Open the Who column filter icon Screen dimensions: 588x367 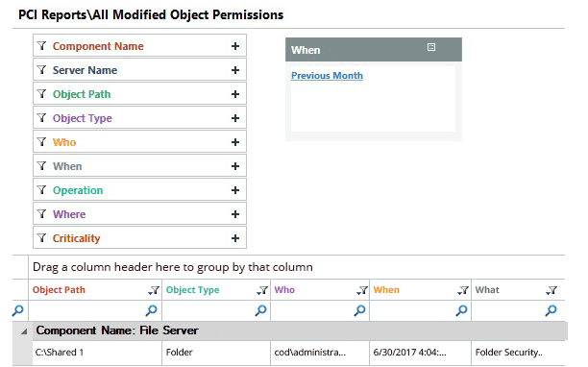click(362, 290)
